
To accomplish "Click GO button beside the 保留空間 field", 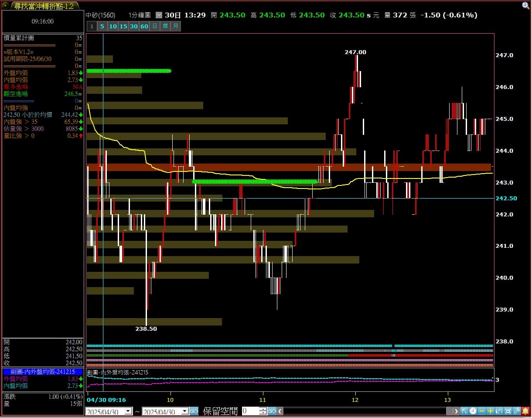I will (272, 411).
